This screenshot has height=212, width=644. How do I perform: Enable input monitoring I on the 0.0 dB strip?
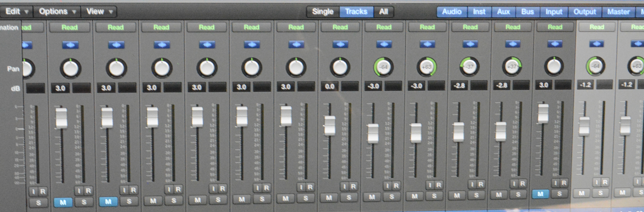pos(345,186)
